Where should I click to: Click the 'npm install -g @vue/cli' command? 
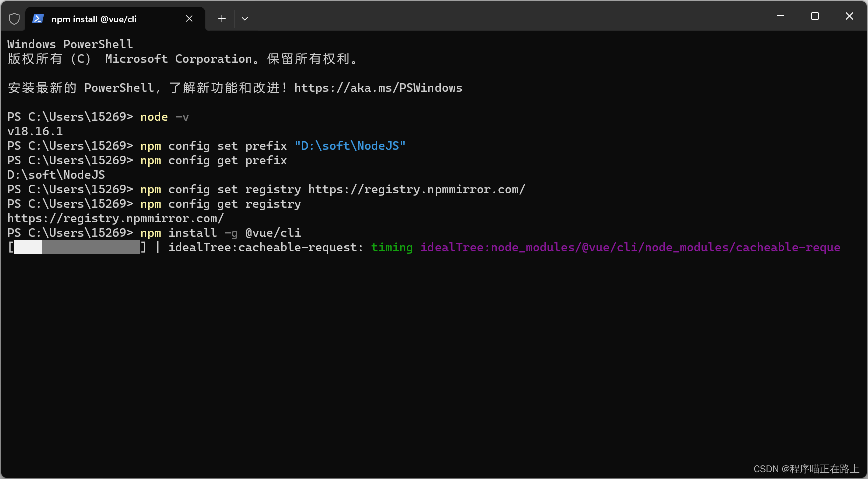click(221, 233)
